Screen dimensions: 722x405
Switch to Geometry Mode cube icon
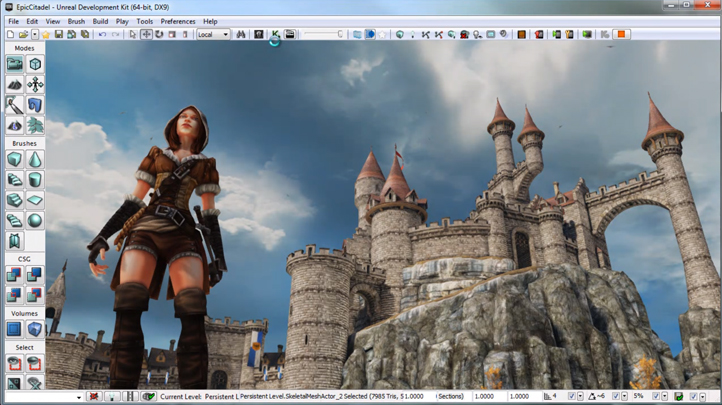pos(35,64)
